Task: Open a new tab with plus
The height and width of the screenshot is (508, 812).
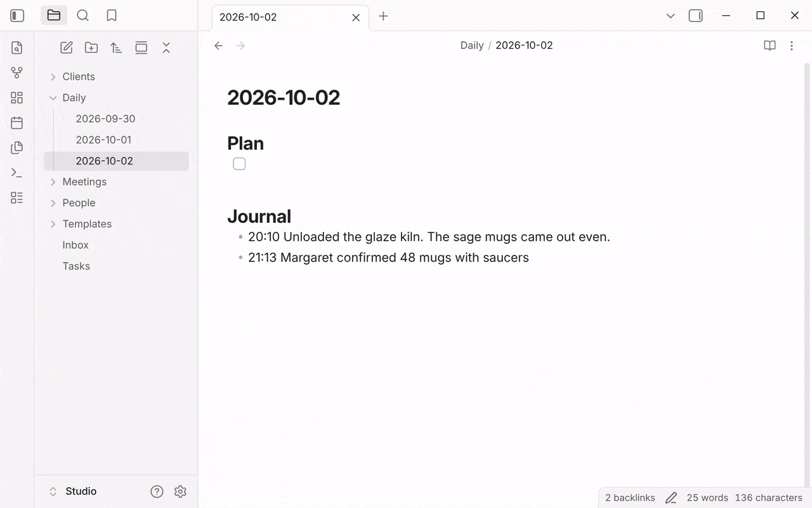Action: coord(383,17)
